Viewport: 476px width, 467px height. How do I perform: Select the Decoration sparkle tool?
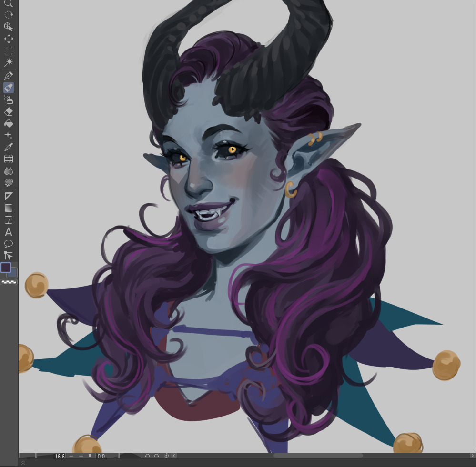(x=9, y=135)
